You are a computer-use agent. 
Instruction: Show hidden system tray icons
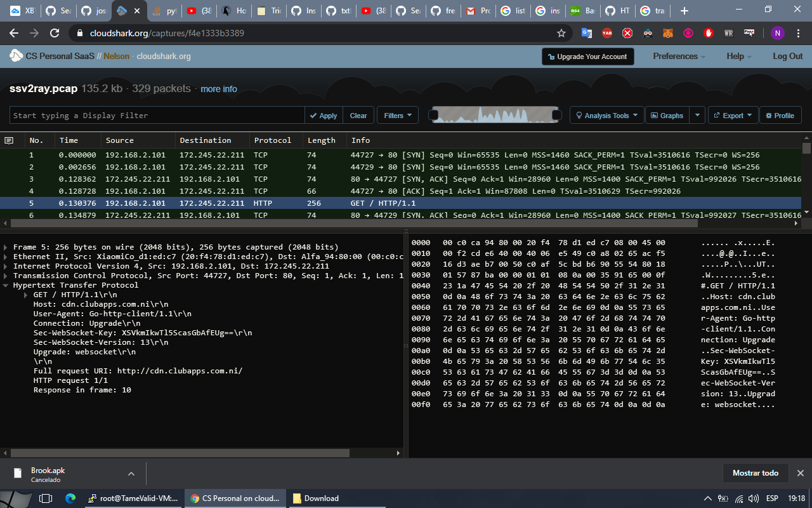(708, 498)
